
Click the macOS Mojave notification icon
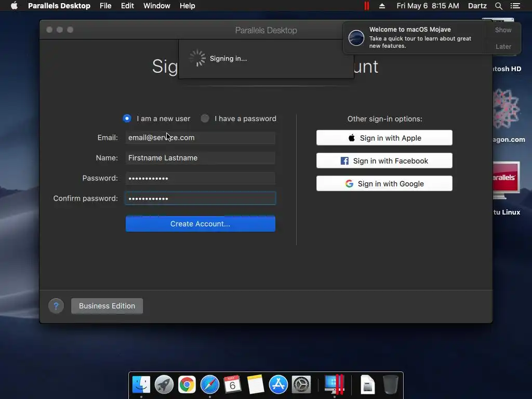point(356,37)
